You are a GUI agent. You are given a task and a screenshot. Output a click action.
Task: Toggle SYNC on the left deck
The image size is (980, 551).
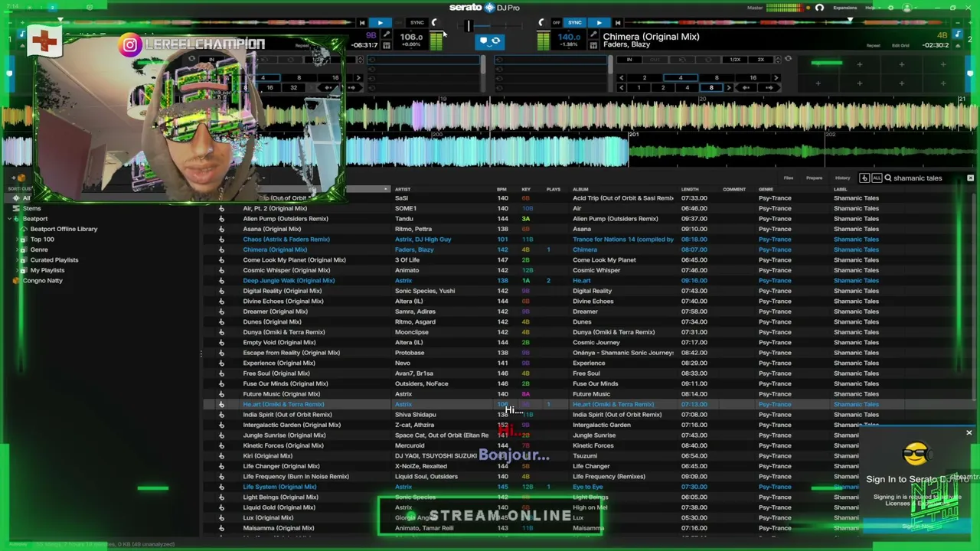[416, 23]
